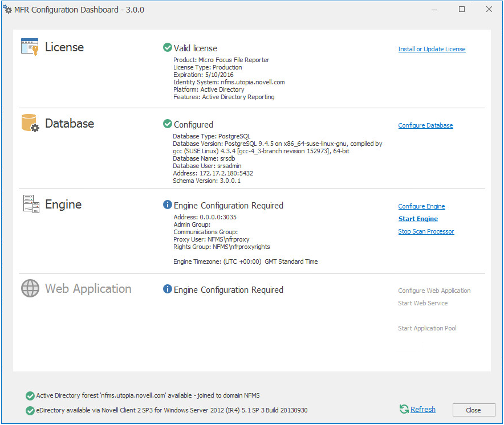Open the Configure Engine link

pos(421,206)
